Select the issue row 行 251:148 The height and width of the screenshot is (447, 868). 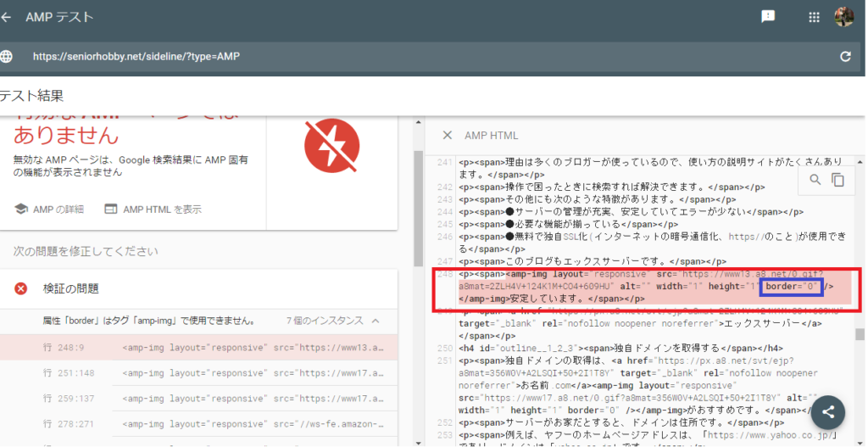coord(198,372)
